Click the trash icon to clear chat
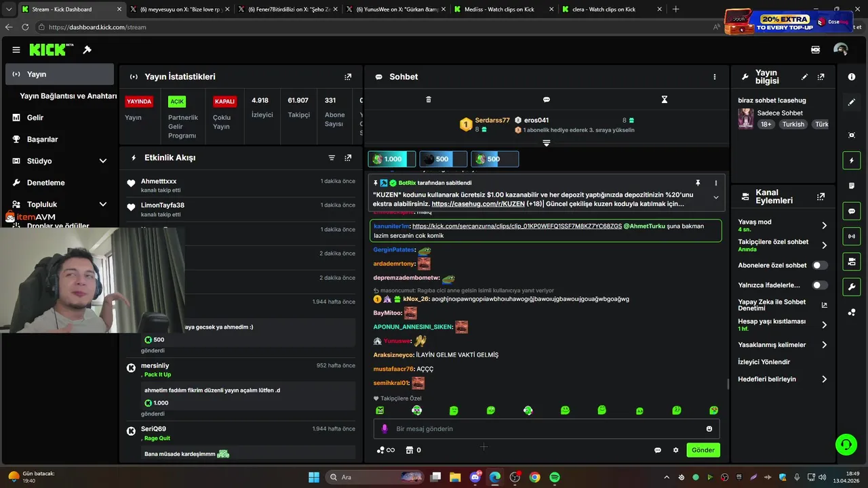The width and height of the screenshot is (868, 488). point(429,100)
